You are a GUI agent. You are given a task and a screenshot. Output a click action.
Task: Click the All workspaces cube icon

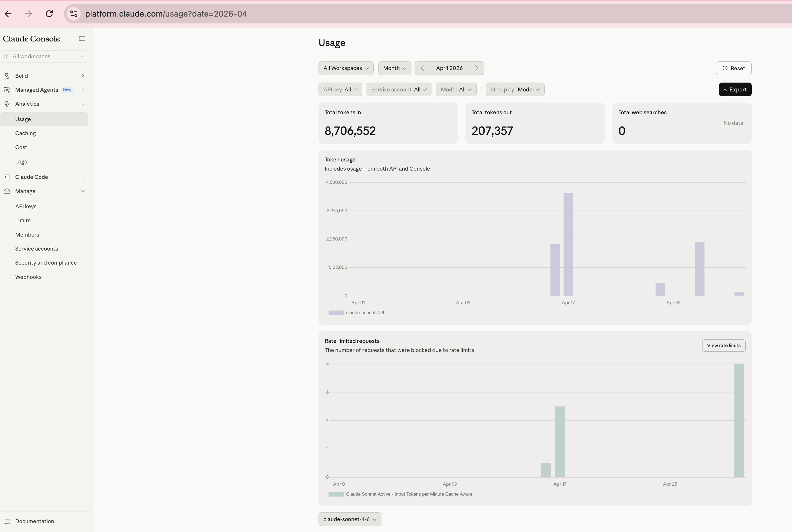7,56
